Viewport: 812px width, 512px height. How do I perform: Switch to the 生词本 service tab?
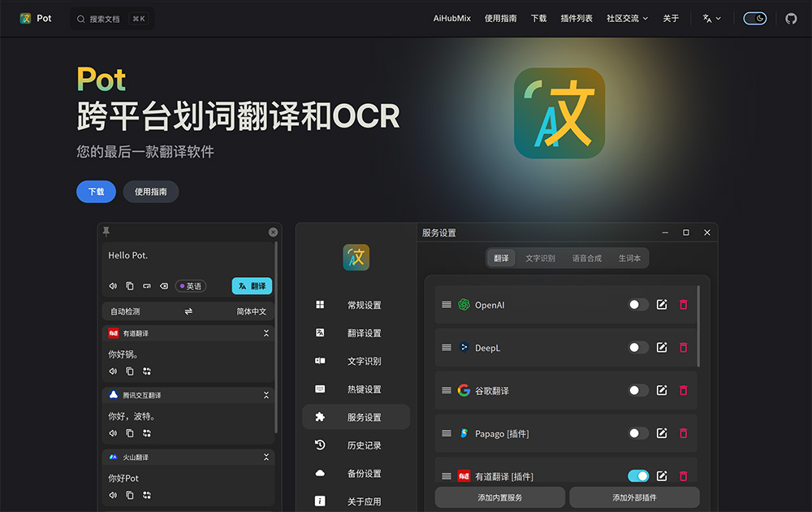[x=629, y=258]
